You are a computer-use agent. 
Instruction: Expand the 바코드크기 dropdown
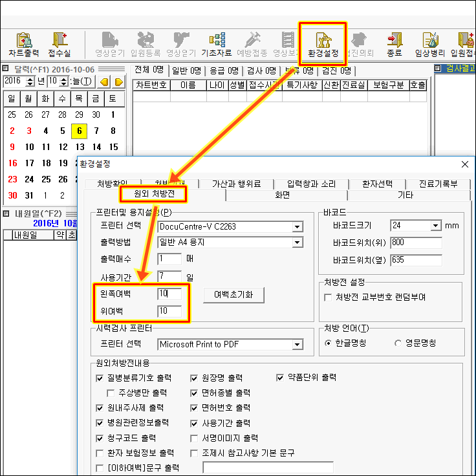pyautogui.click(x=435, y=226)
